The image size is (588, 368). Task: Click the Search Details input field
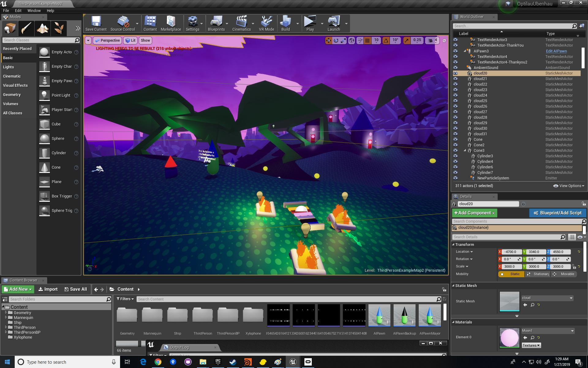point(509,237)
